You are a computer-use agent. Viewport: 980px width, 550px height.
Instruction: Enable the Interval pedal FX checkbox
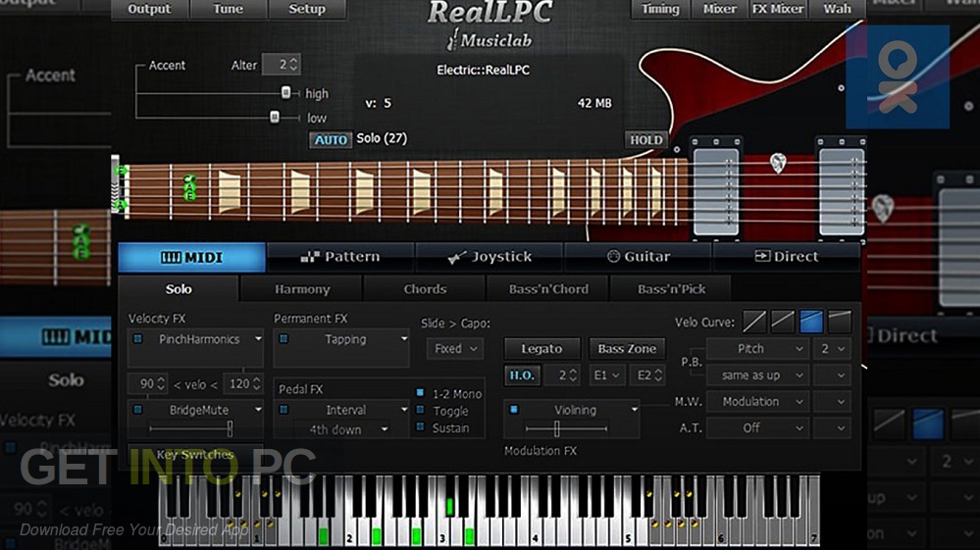tap(284, 410)
